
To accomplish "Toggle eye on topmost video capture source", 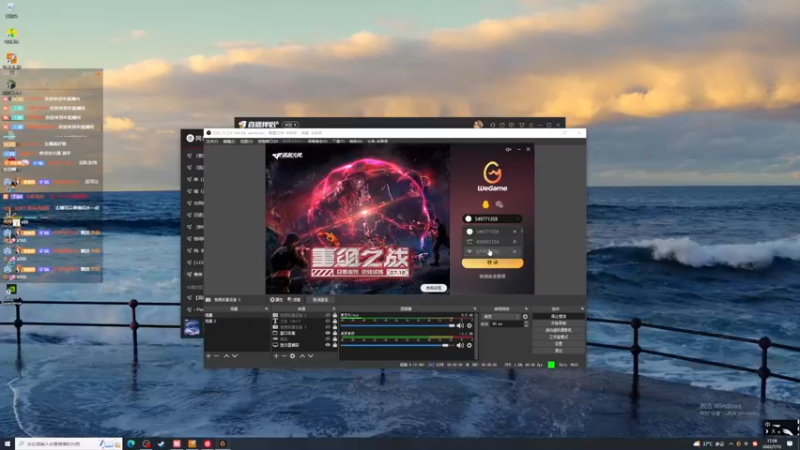I will pyautogui.click(x=328, y=315).
